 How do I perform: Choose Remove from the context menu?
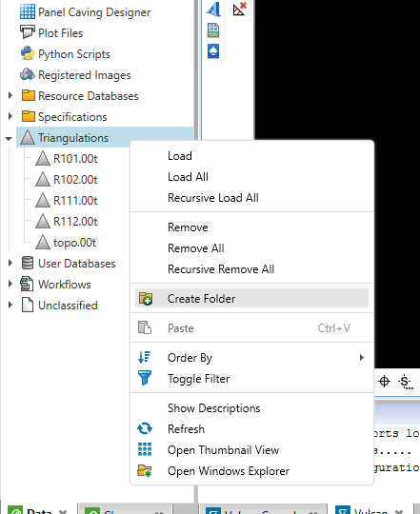[x=251, y=227]
